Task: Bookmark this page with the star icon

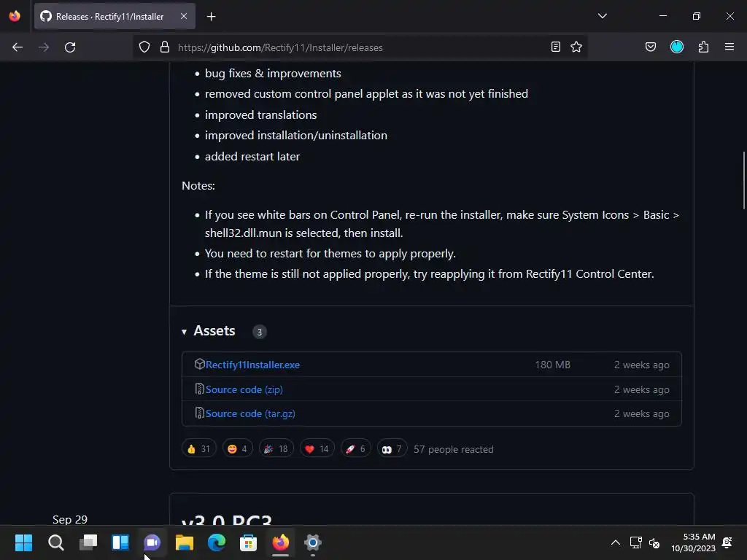Action: click(576, 47)
